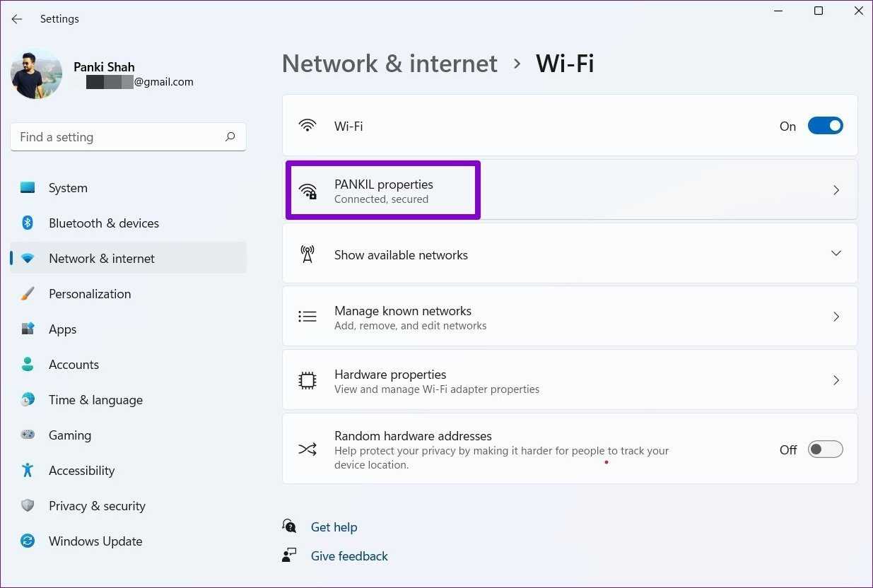Click the Get help link
The image size is (873, 588).
[x=334, y=527]
